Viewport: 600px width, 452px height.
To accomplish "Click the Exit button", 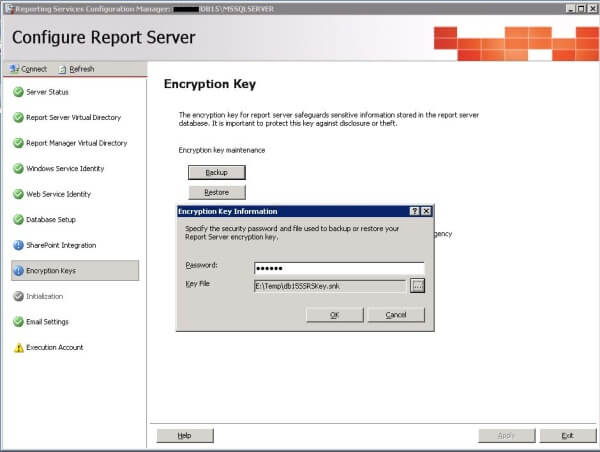I will (x=568, y=436).
